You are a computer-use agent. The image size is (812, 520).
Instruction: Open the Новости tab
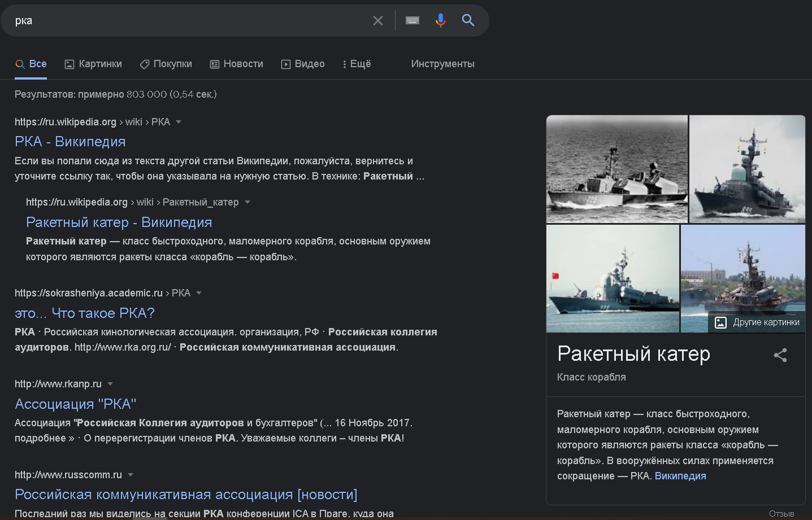tap(237, 64)
